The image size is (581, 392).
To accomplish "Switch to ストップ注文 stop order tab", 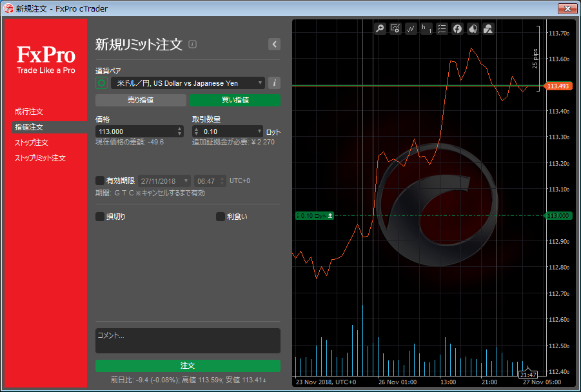I will click(x=32, y=142).
